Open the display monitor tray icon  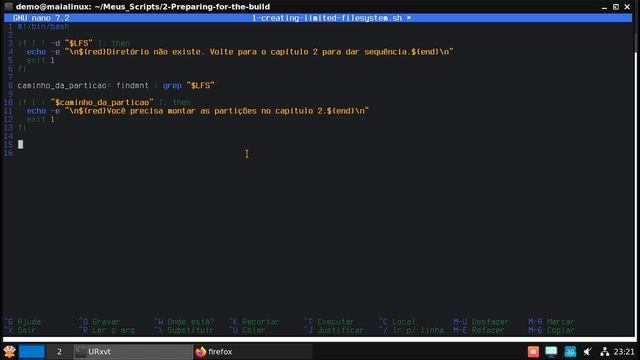pos(551,351)
